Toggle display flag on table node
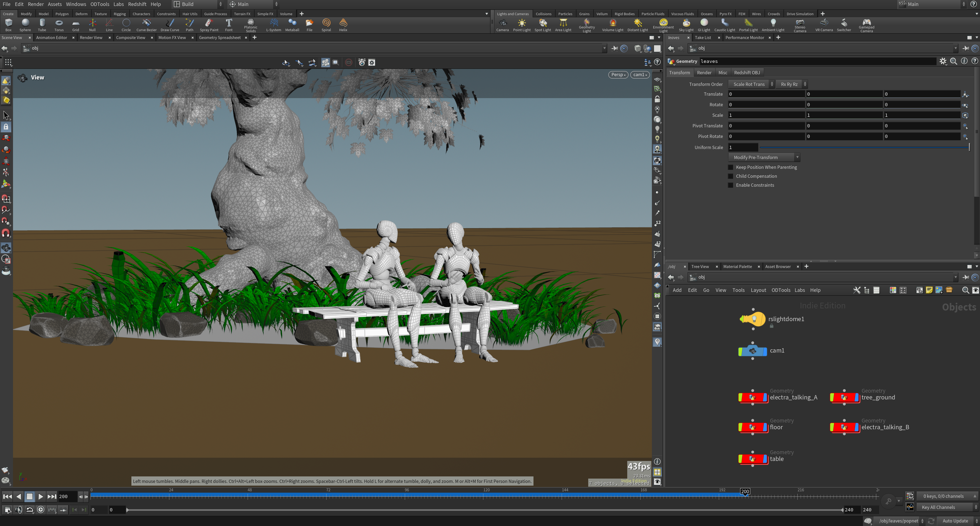The image size is (980, 526). tap(765, 459)
